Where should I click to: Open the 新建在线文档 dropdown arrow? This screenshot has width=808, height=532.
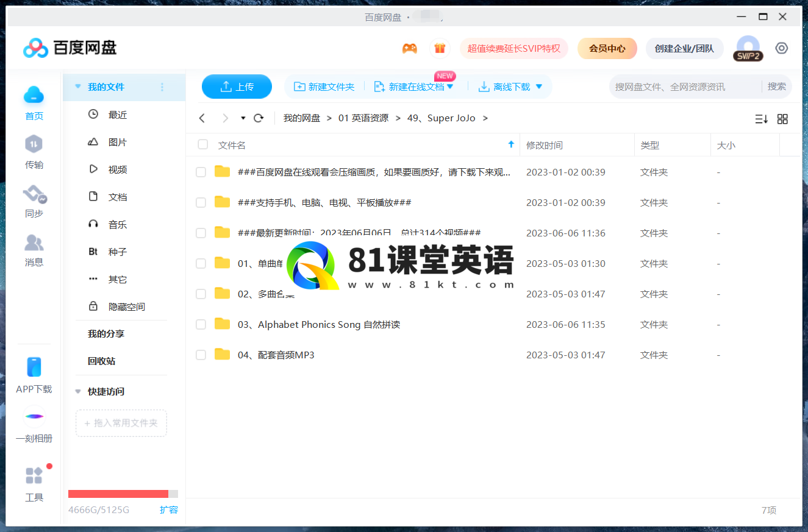tap(451, 87)
